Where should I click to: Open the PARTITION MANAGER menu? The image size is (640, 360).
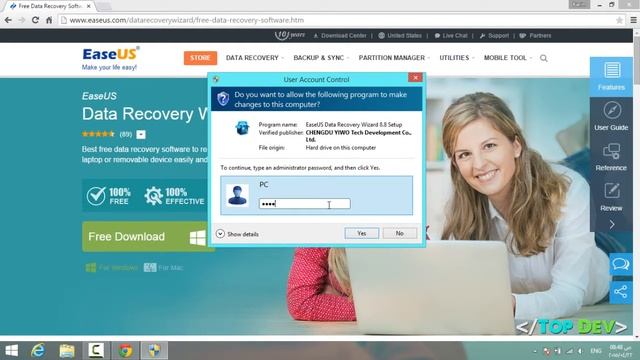click(394, 58)
